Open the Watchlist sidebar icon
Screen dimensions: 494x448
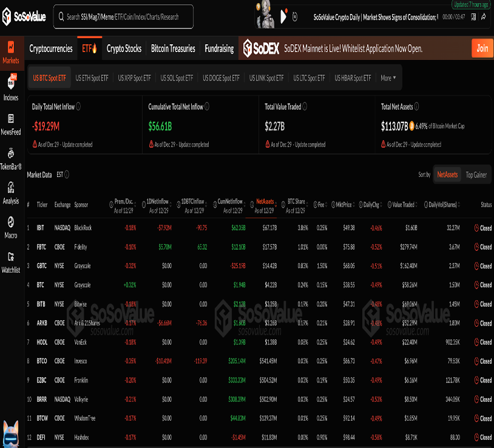click(11, 261)
